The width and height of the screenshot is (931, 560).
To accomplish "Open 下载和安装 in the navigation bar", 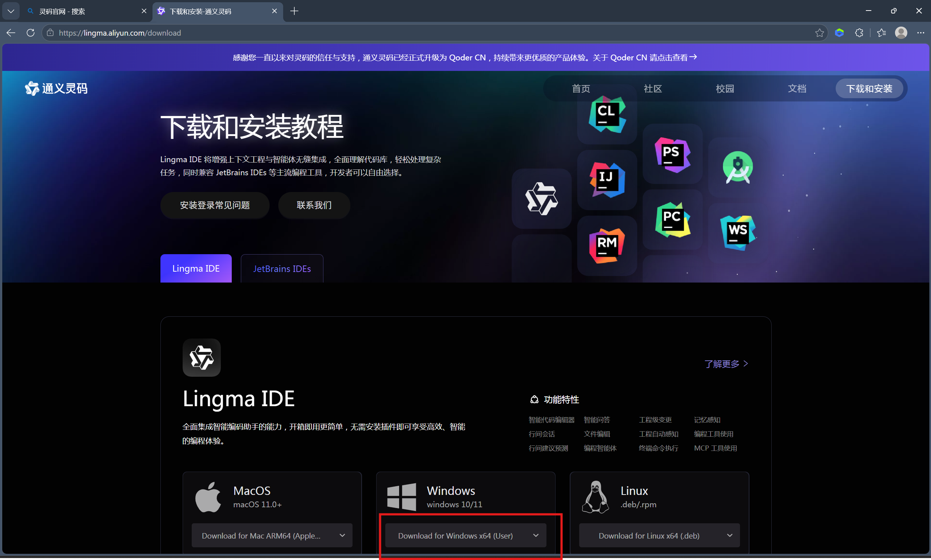I will pyautogui.click(x=869, y=89).
